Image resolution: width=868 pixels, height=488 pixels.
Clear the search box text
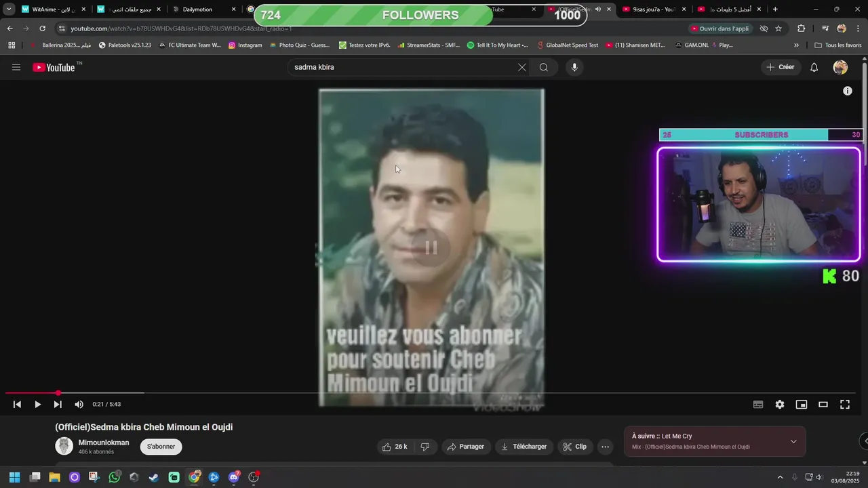[522, 67]
